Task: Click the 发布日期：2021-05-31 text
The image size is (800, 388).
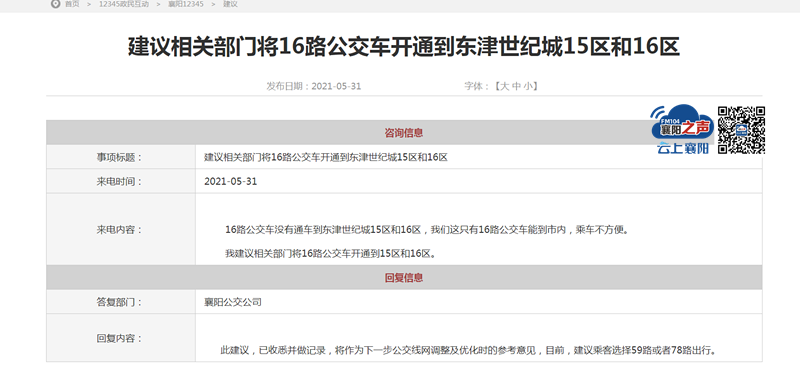Action: (313, 86)
